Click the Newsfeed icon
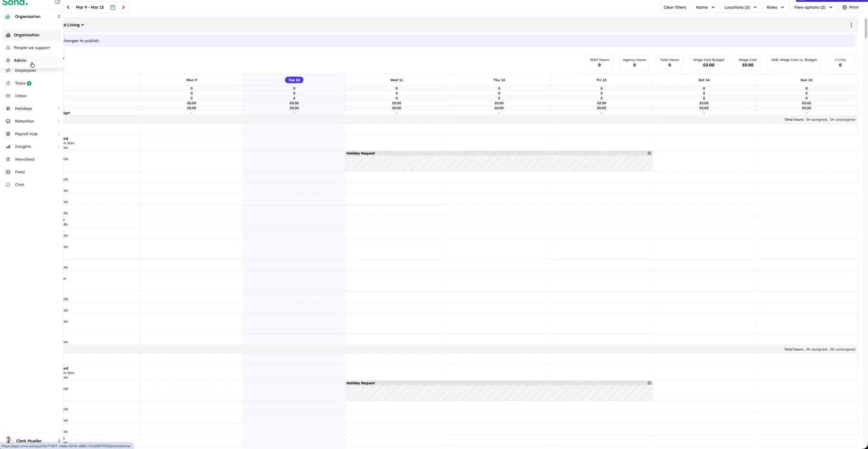 pos(8,159)
